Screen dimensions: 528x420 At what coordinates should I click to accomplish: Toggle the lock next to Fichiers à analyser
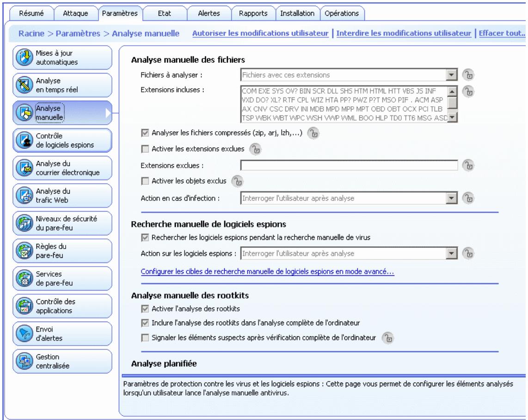[468, 75]
